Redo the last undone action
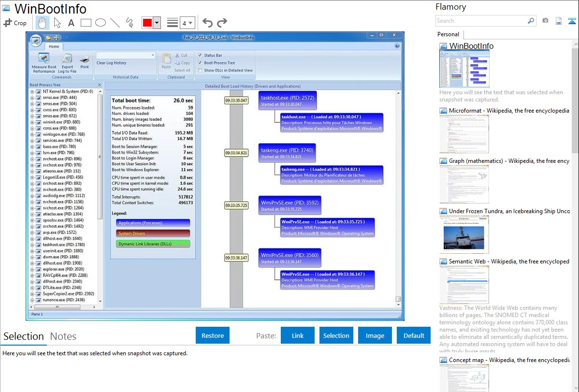Image resolution: width=579 pixels, height=392 pixels. (x=222, y=23)
